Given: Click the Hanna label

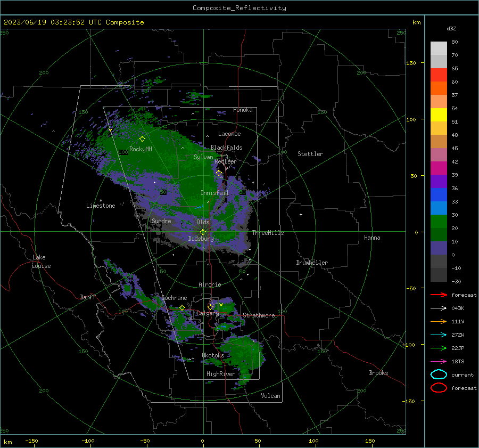Looking at the screenshot, I should tap(372, 238).
